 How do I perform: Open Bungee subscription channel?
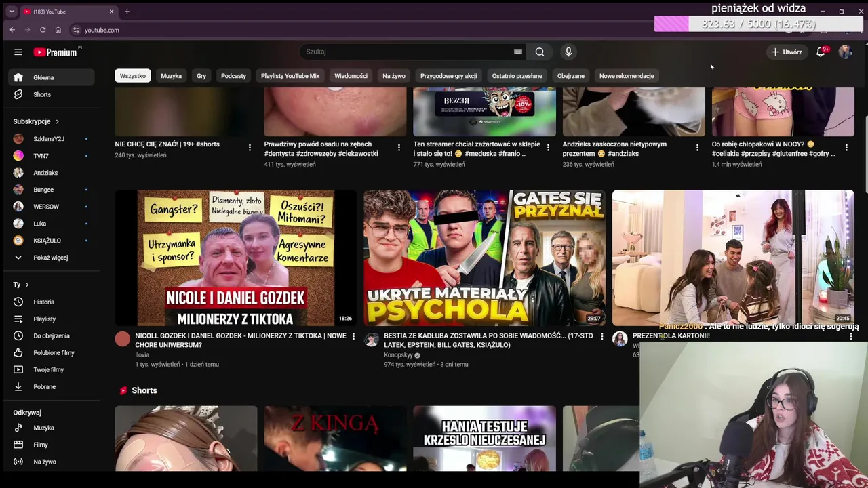(x=52, y=190)
